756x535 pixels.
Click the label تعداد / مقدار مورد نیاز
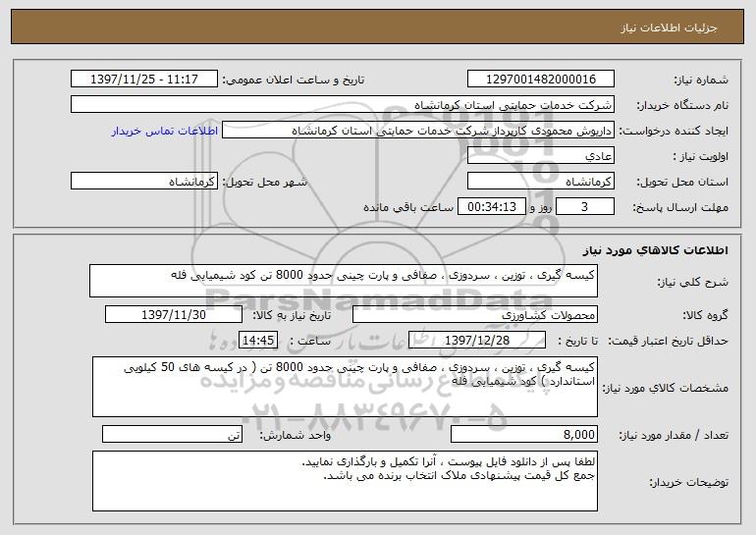pos(674,435)
